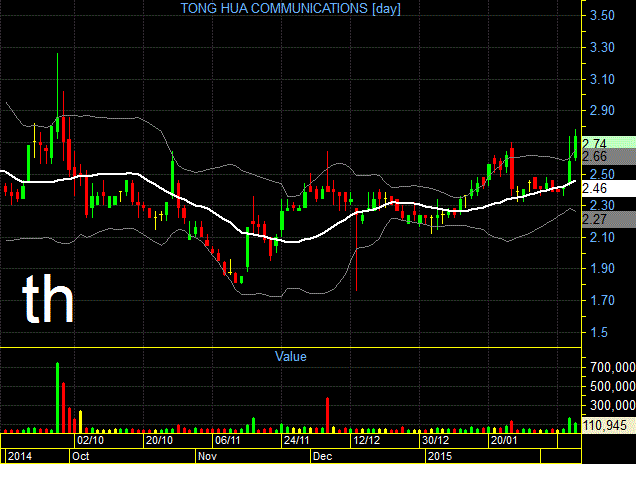Select the 2015 year label
636x484 pixels.
(x=440, y=456)
